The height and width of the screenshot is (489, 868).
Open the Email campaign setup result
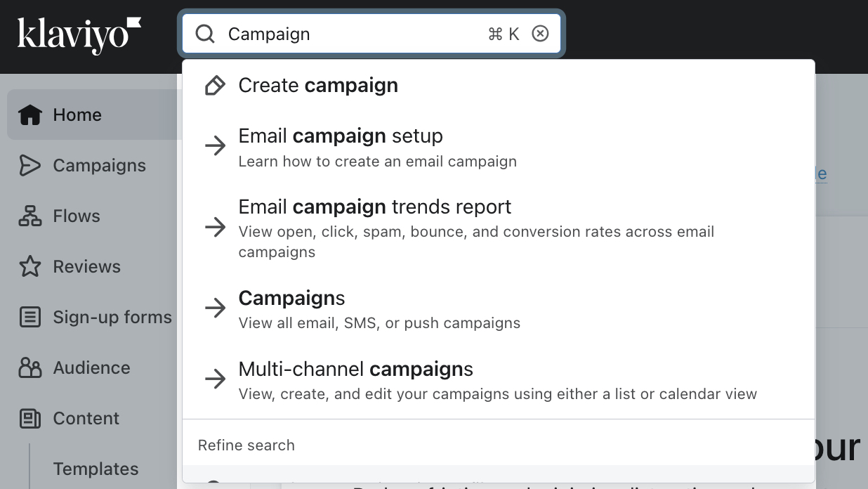[341, 136]
